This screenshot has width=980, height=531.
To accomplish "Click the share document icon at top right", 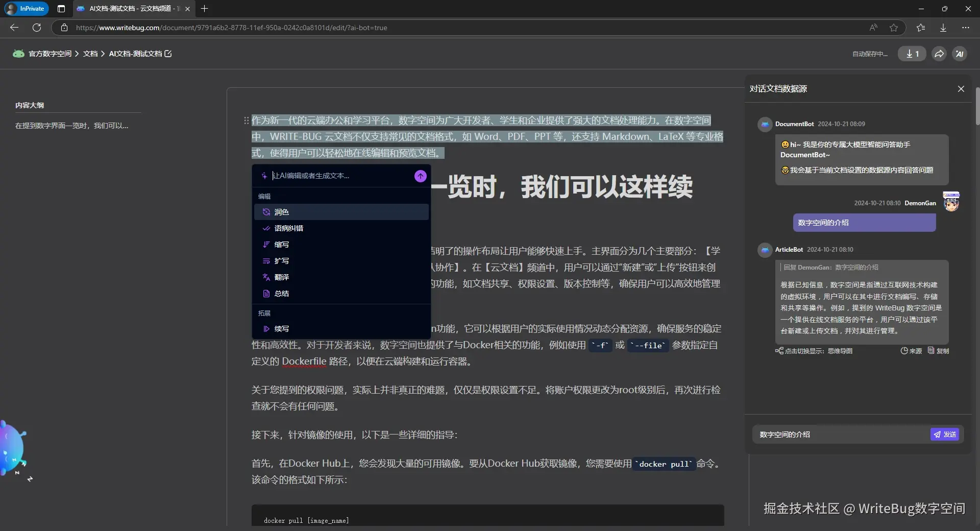I will (x=939, y=54).
